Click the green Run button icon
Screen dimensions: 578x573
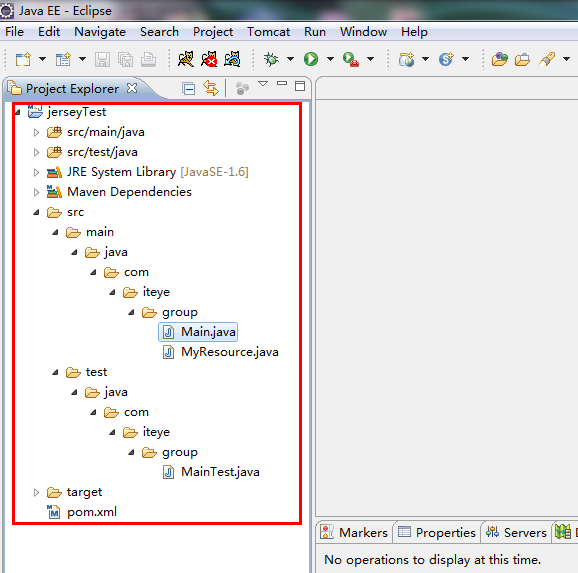coord(311,59)
